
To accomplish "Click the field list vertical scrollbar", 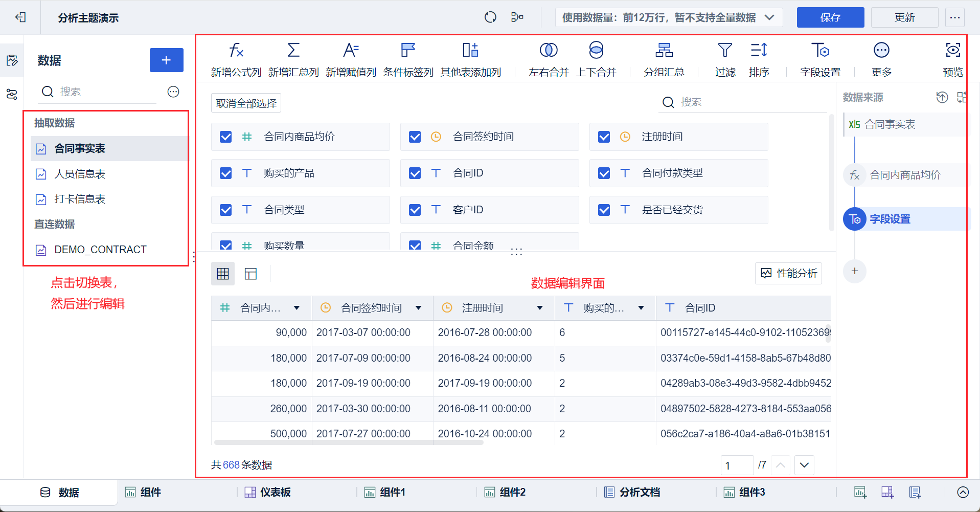I will [831, 172].
